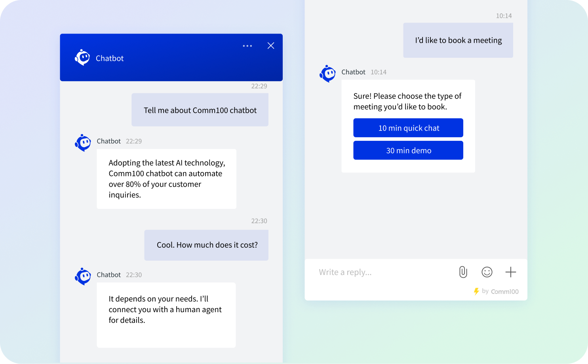
Task: Click chatbot avatar next to 22:29 message
Action: [x=83, y=143]
